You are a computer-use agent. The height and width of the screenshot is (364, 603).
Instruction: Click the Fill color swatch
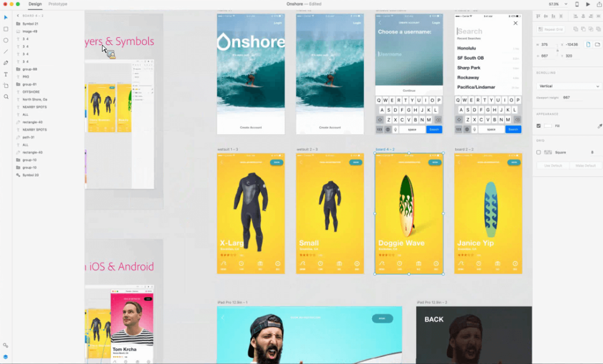pos(548,126)
